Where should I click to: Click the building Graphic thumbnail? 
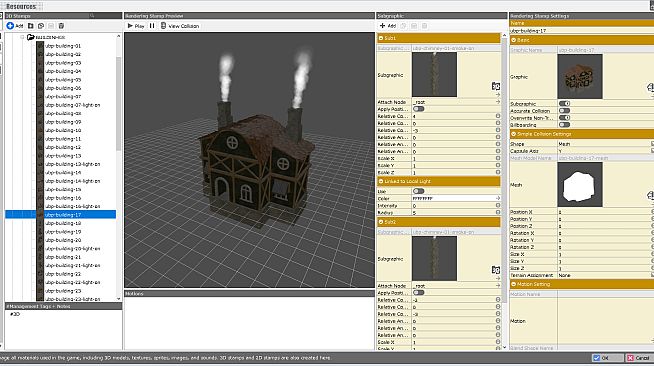coord(580,77)
